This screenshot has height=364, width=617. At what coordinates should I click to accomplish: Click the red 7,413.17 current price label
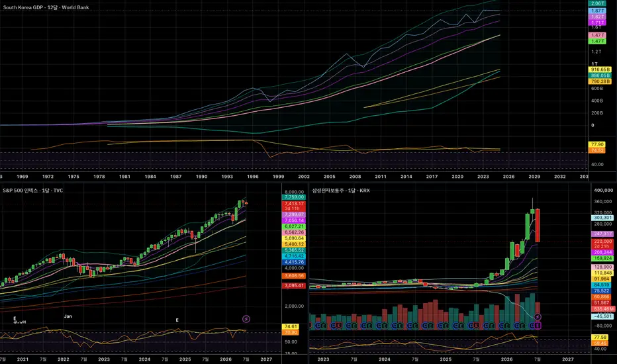(x=294, y=203)
